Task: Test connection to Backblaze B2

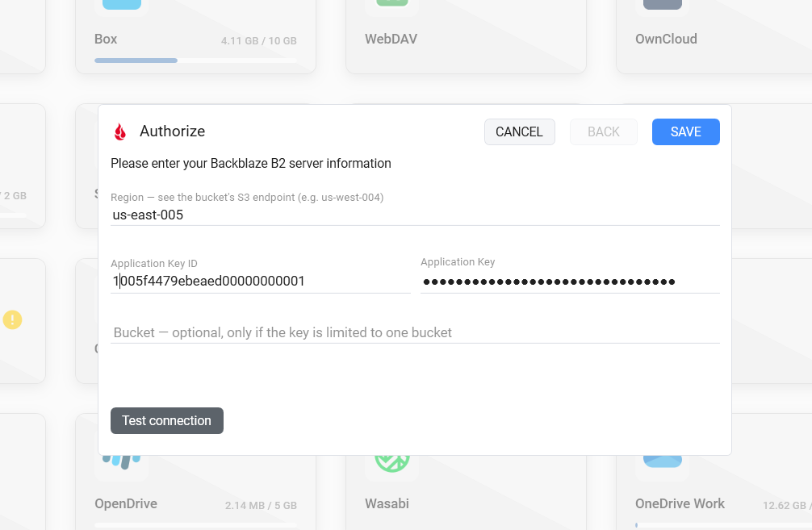Action: (x=167, y=420)
